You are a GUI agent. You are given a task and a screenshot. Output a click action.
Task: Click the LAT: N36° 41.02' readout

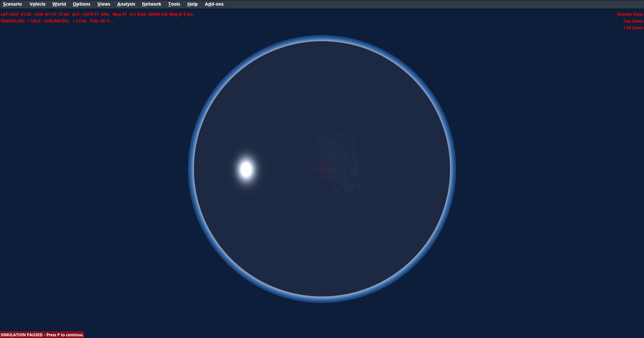click(16, 14)
